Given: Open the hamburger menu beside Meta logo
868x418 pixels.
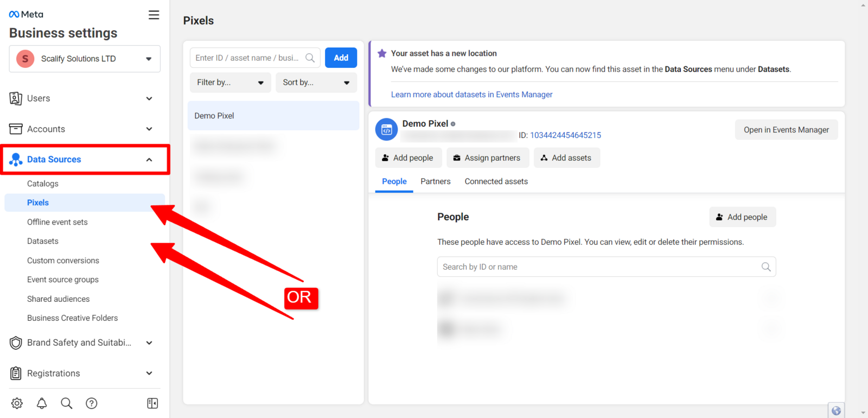Looking at the screenshot, I should tap(154, 15).
